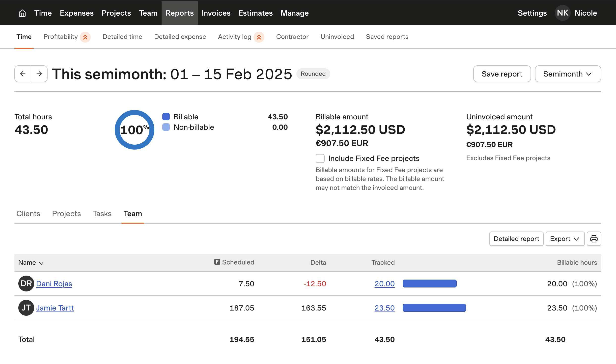Click the Non-billable legend color swatch

166,127
